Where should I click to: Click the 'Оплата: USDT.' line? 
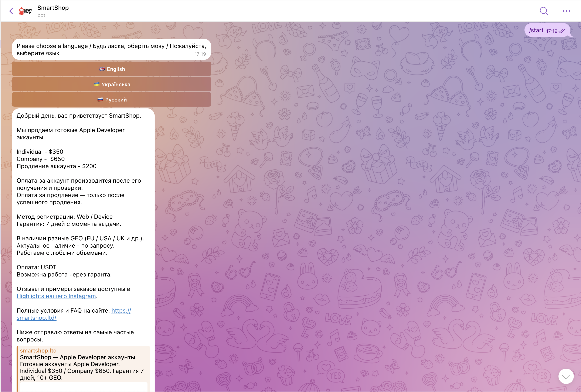point(37,267)
